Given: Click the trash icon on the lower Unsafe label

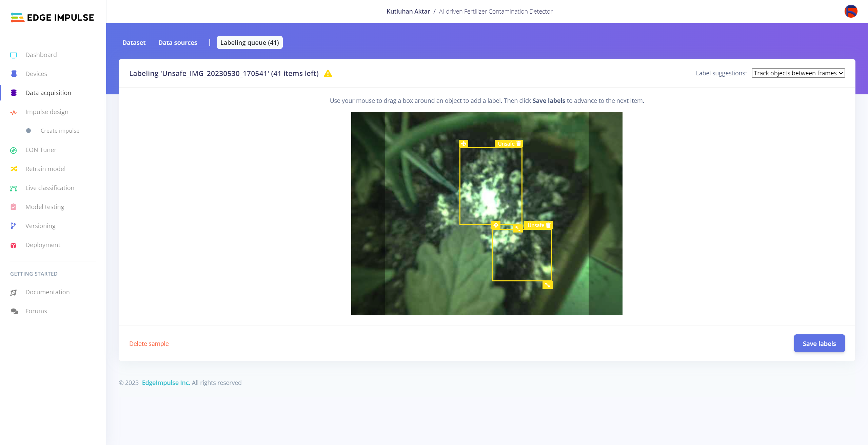Looking at the screenshot, I should [548, 225].
